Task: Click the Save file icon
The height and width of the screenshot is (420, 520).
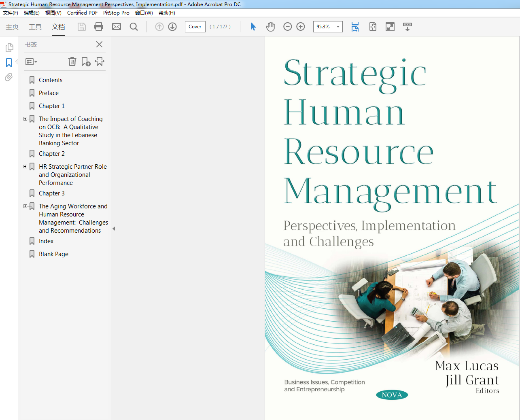Action: 82,27
